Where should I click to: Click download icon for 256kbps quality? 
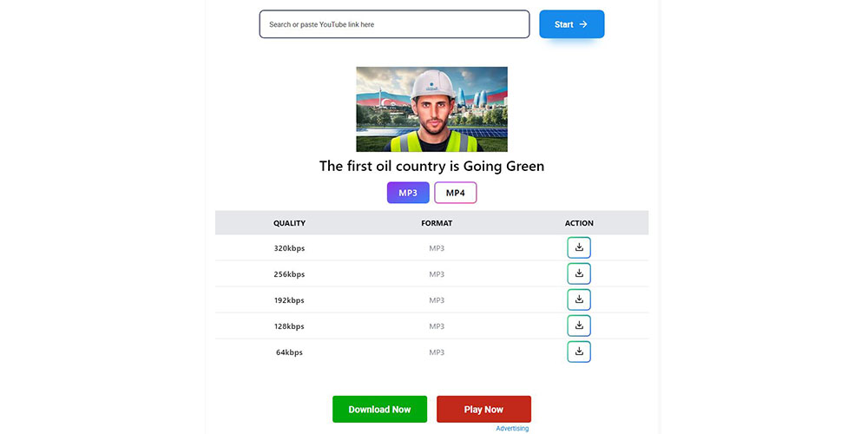pyautogui.click(x=579, y=273)
